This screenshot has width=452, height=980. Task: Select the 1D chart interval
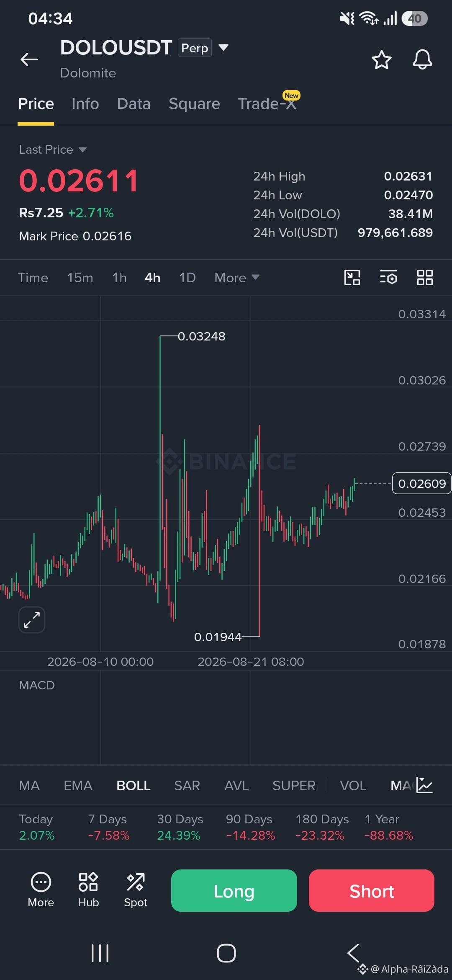187,278
